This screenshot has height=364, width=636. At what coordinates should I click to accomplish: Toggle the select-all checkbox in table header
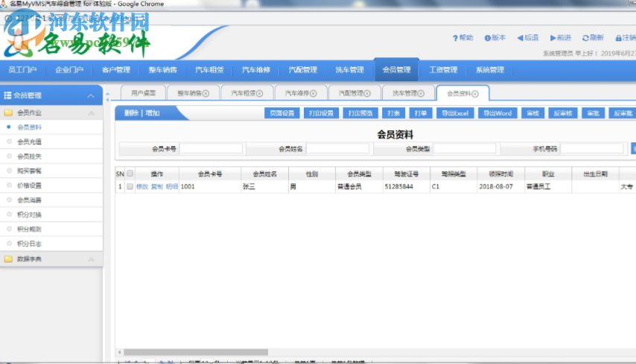(x=130, y=173)
